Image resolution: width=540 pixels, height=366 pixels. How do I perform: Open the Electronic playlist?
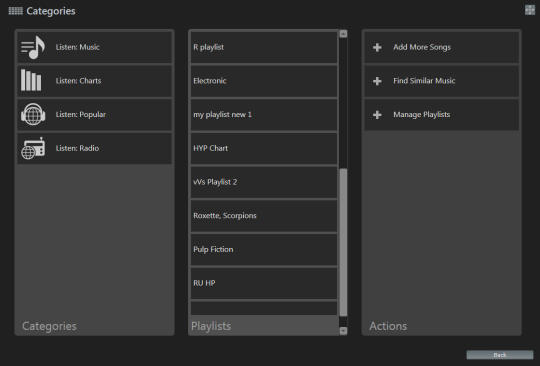[264, 81]
